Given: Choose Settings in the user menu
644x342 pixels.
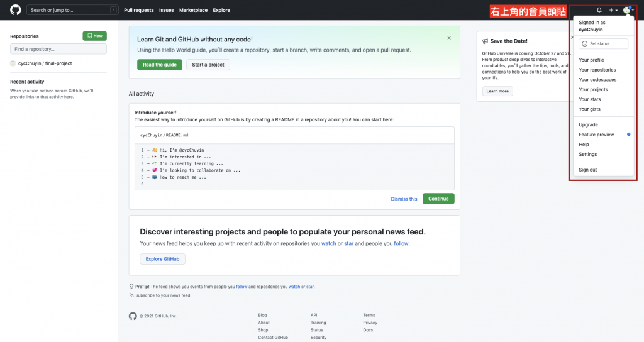Looking at the screenshot, I should pos(588,154).
